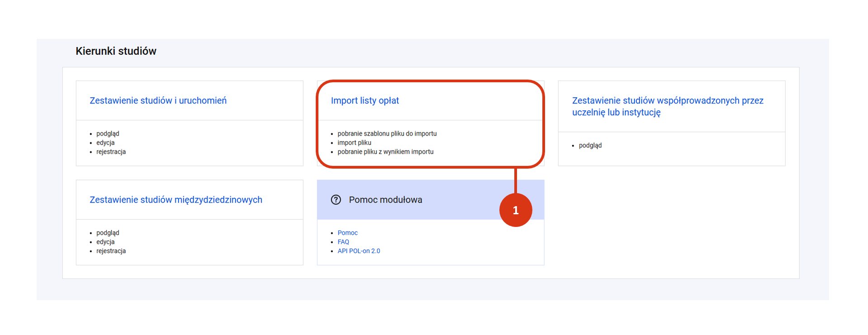Open Zestawienie studiów współprowadzonych przez uczelnię link
The width and height of the screenshot is (868, 335).
tap(668, 106)
